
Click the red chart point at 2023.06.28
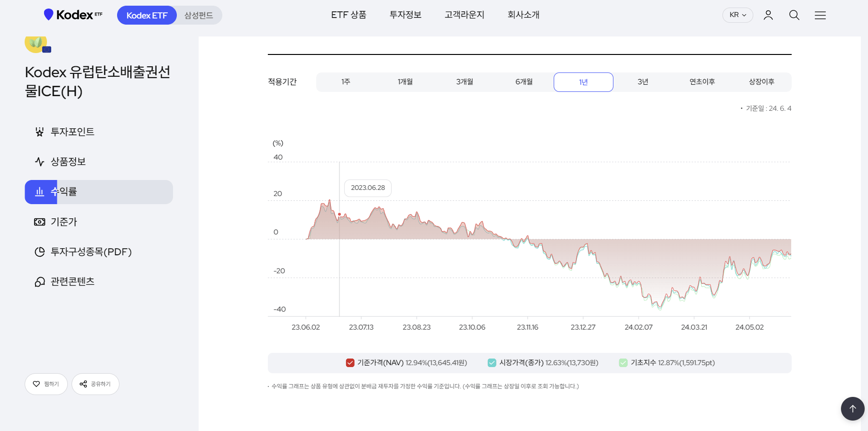tap(339, 214)
